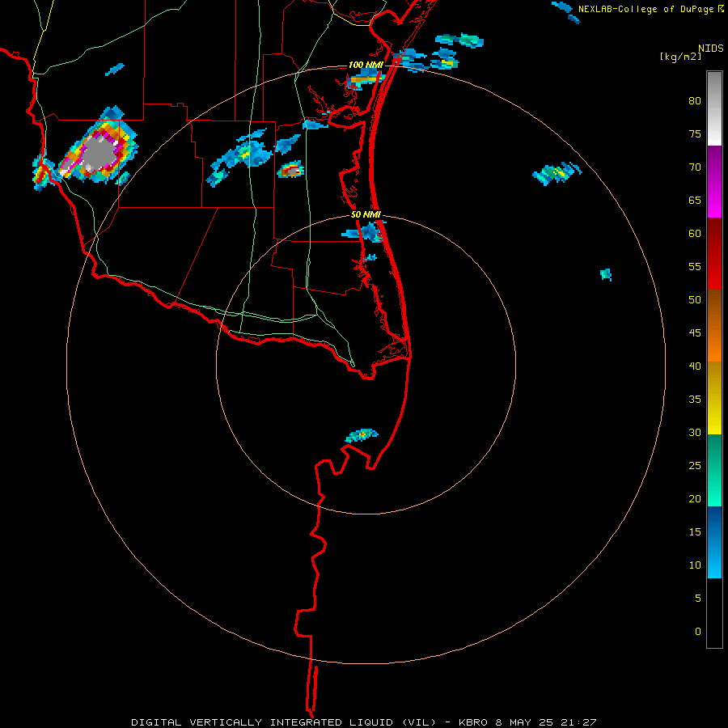
Task: Click the 65 value on color scale
Action: [695, 200]
